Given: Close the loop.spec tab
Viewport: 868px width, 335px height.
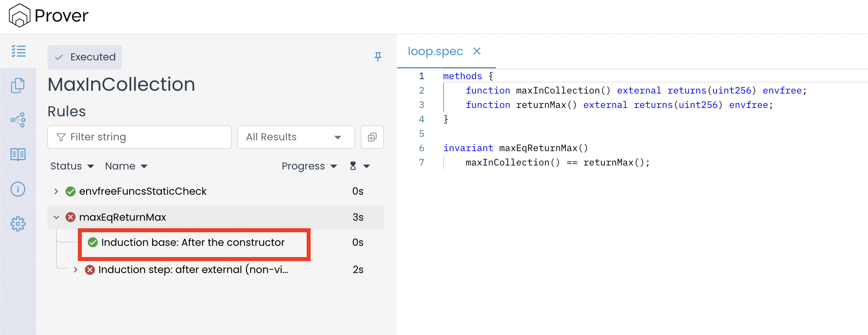Looking at the screenshot, I should 477,51.
